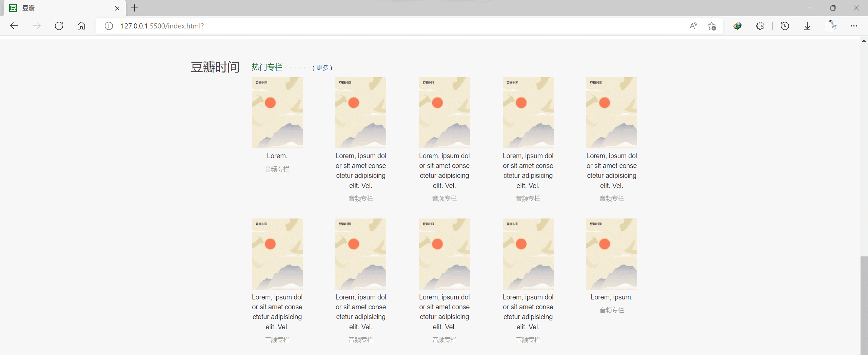Open the first row's third cover thumbnail
Screen dimensions: 868x355
point(445,112)
